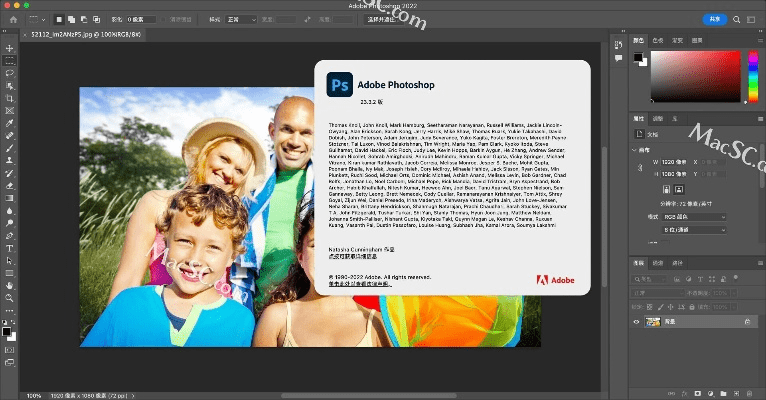The image size is (766, 400).
Task: Click inside the red color picker field
Action: [x=705, y=75]
